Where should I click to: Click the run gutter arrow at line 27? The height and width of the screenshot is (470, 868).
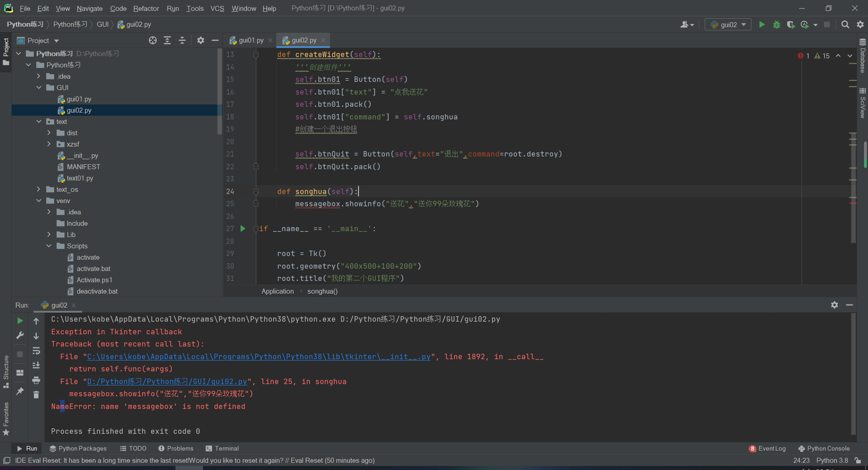pos(243,228)
